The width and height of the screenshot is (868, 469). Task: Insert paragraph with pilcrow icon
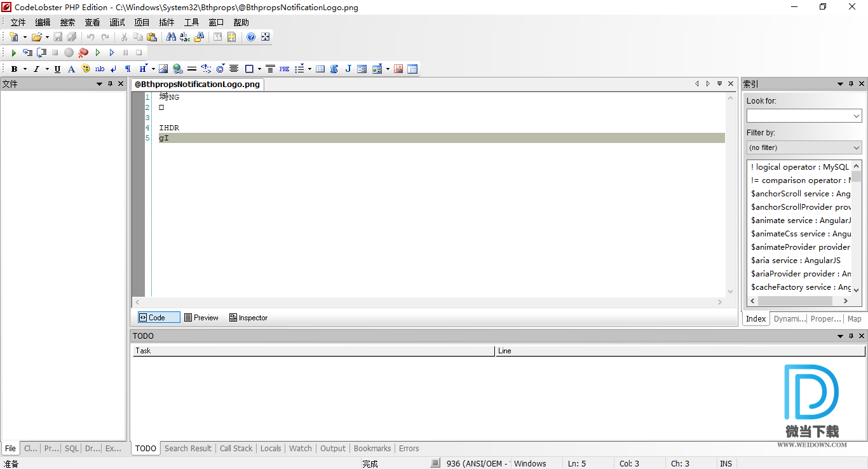pyautogui.click(x=128, y=69)
